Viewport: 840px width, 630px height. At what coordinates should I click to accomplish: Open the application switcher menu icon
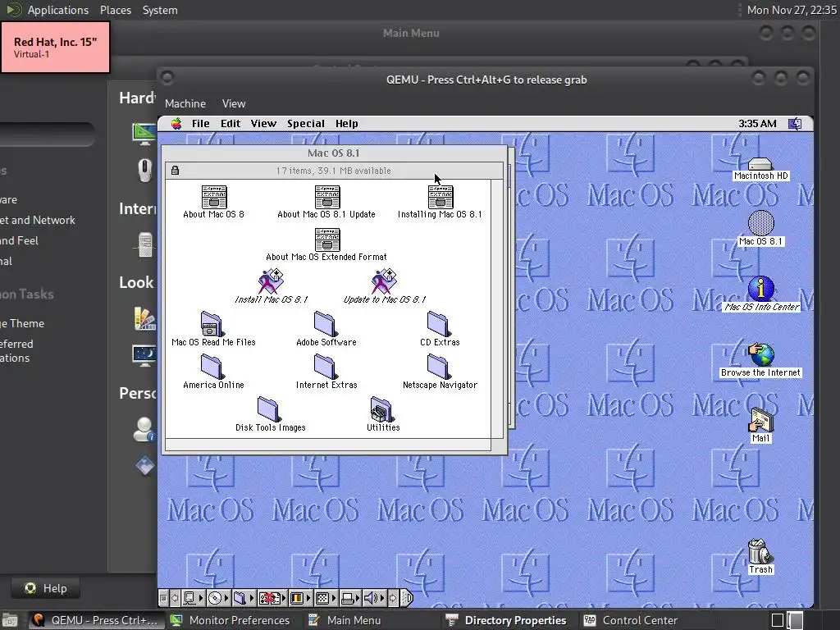795,124
